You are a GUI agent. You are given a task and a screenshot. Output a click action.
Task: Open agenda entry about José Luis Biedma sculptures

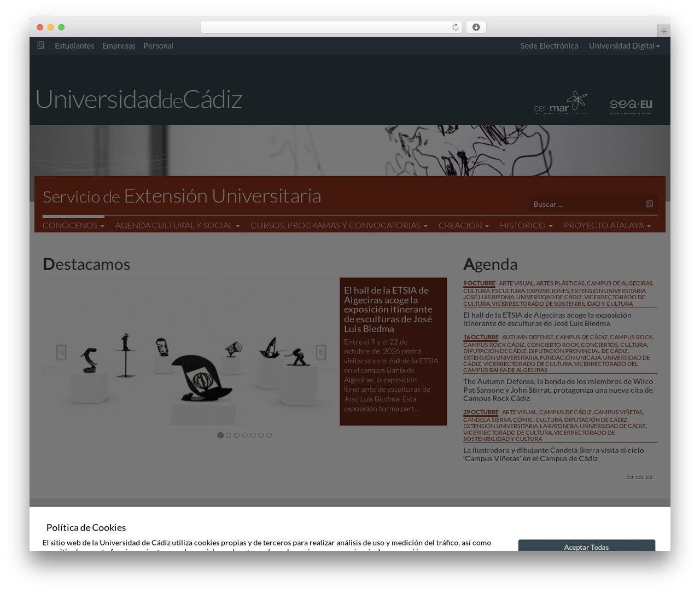pyautogui.click(x=547, y=319)
